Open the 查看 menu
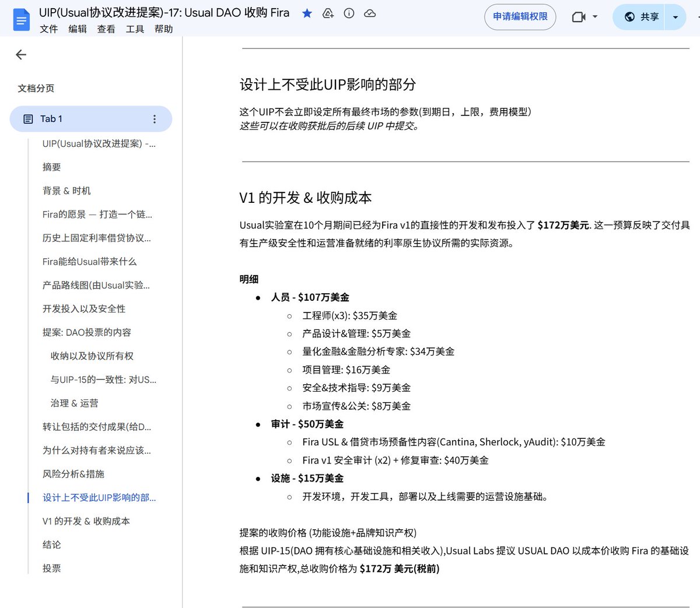The width and height of the screenshot is (700, 608). [x=106, y=29]
